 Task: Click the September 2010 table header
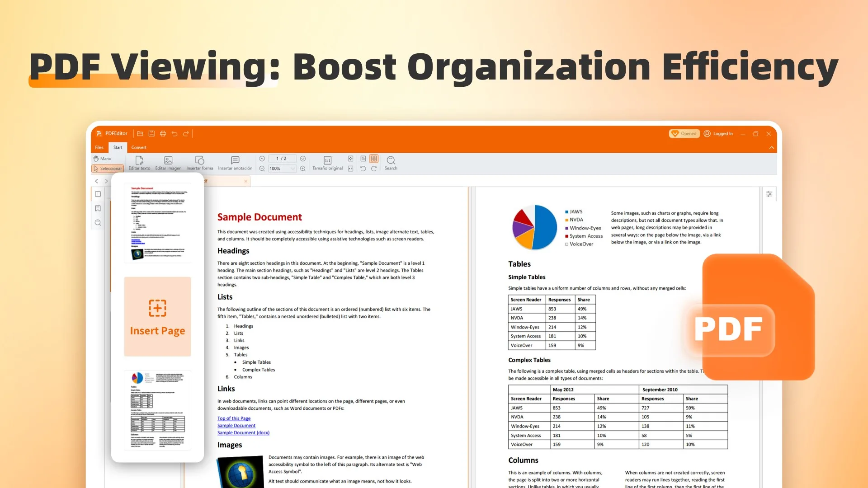click(683, 389)
